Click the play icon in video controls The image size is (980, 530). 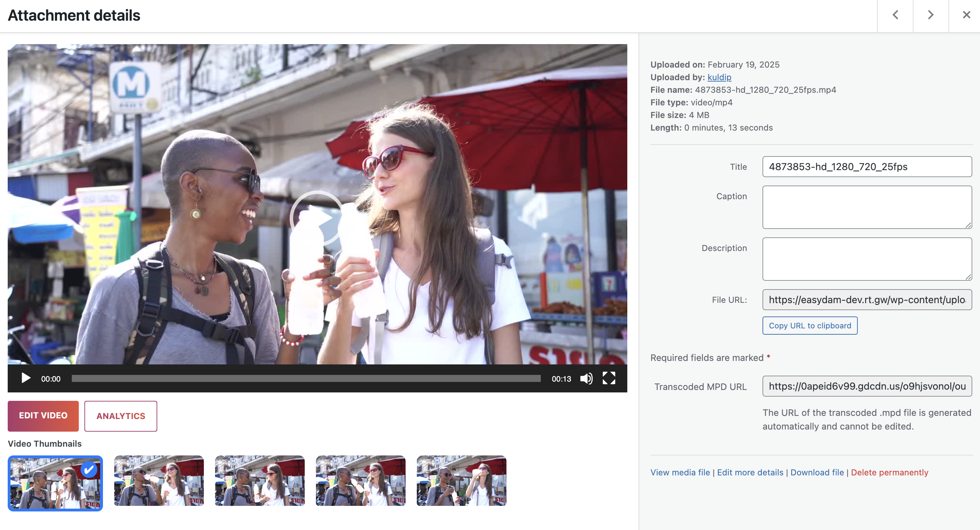(x=26, y=378)
